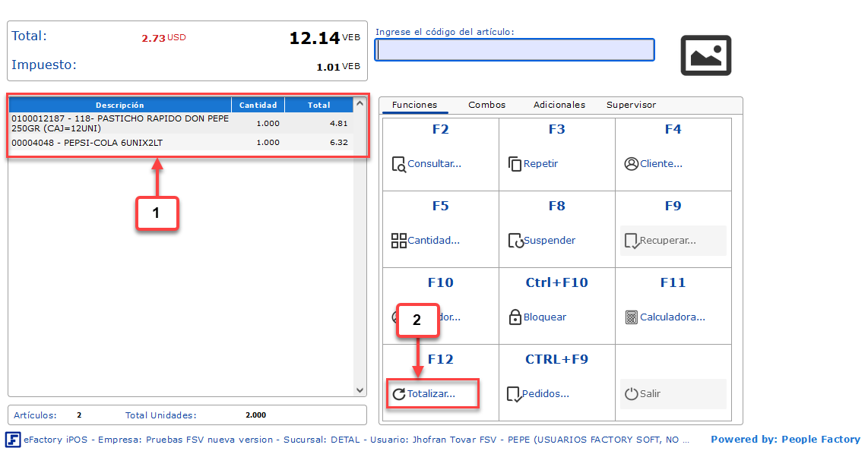The height and width of the screenshot is (451, 868).
Task: Click the Cantidad... button label
Action: 433,241
